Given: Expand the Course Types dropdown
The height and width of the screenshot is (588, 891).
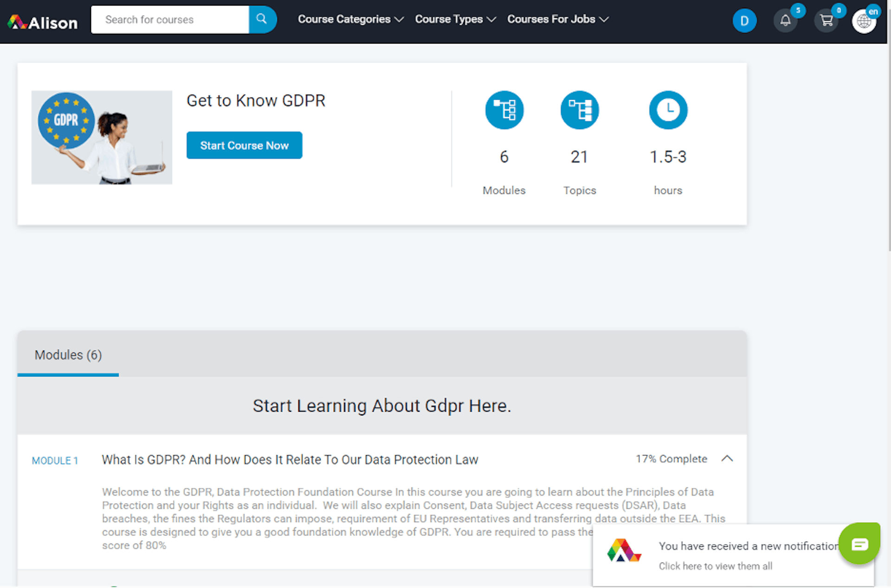Looking at the screenshot, I should 455,19.
